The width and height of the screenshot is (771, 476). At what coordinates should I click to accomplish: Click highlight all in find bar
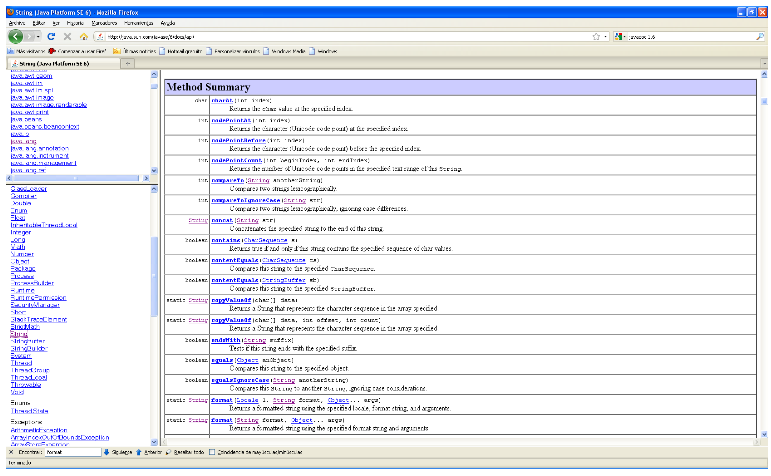pos(186,452)
